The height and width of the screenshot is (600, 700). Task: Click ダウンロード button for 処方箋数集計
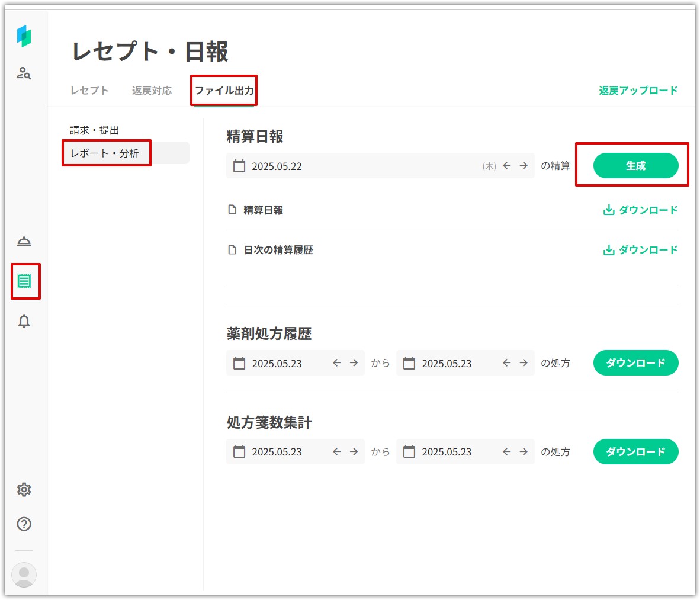(635, 452)
